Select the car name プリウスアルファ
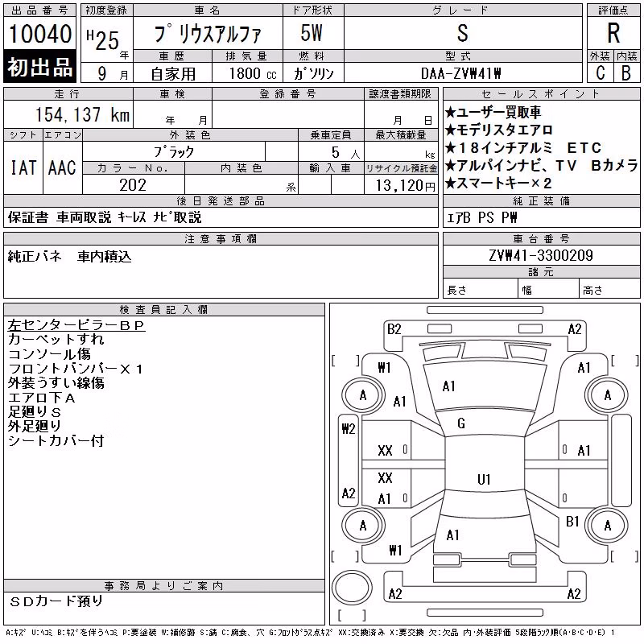Screen dimensions: 644x644 [x=208, y=34]
